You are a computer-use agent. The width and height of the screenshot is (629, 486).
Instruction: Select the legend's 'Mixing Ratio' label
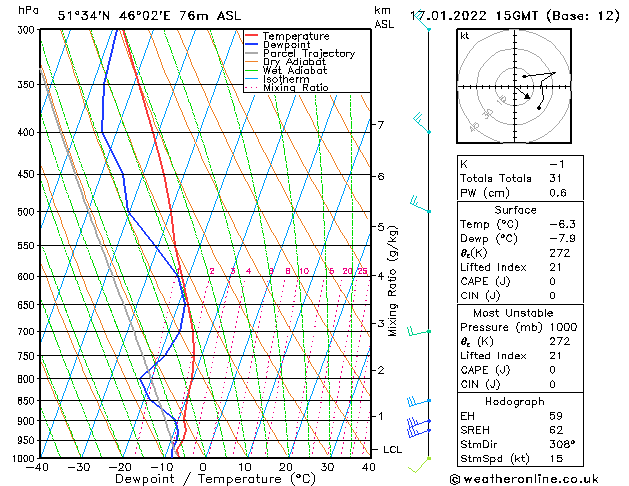pyautogui.click(x=296, y=87)
